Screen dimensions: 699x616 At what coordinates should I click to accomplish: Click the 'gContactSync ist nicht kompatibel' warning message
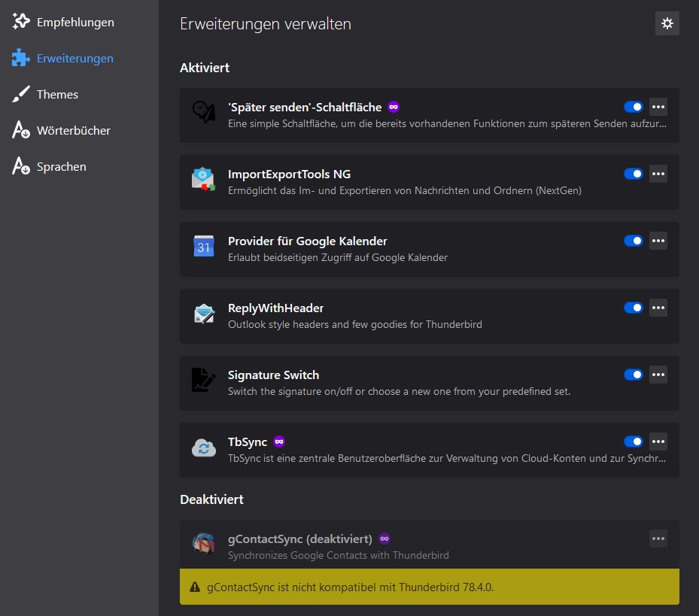pyautogui.click(x=350, y=587)
